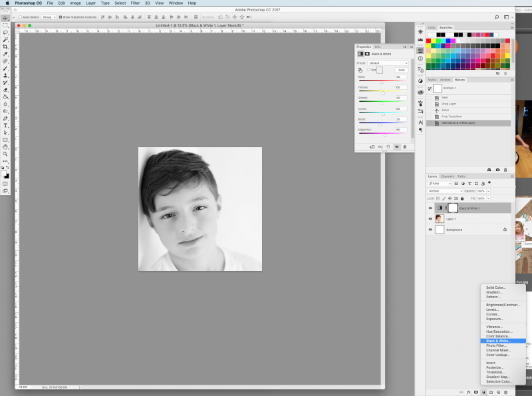Select the Eyedropper tool

click(x=5, y=54)
